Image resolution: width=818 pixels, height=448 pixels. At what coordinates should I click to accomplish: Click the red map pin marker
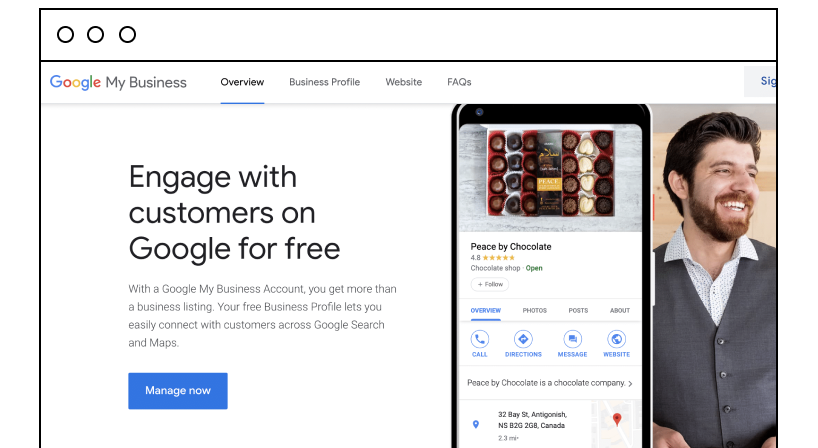pyautogui.click(x=617, y=419)
